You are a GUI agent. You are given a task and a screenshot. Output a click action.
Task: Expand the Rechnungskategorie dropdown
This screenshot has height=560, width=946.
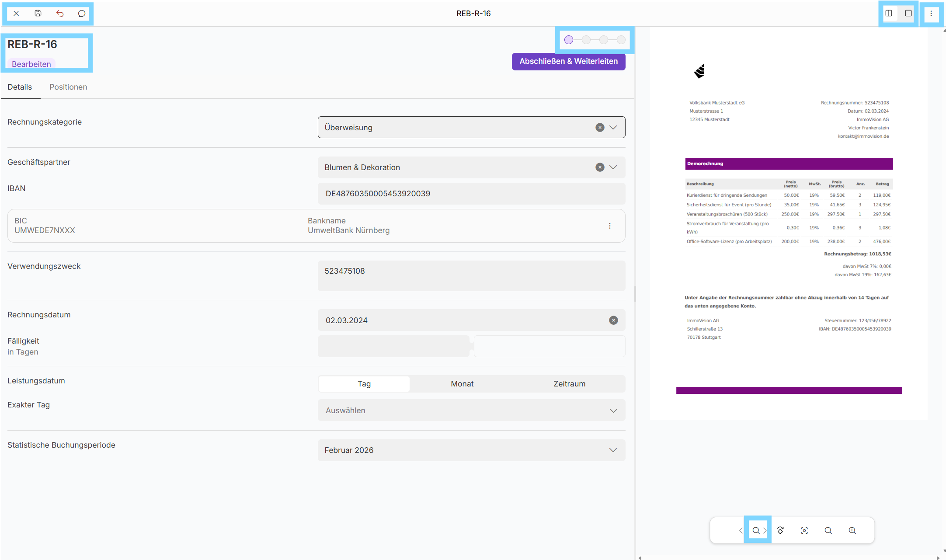[613, 128]
